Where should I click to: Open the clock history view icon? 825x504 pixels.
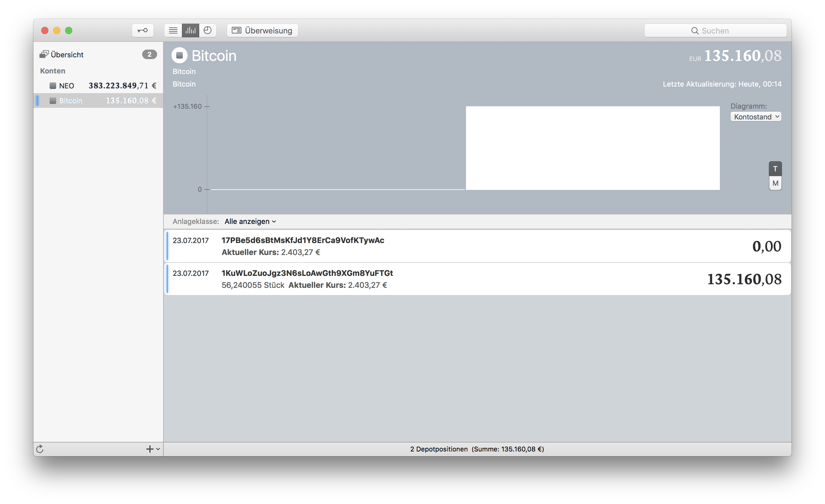(208, 30)
